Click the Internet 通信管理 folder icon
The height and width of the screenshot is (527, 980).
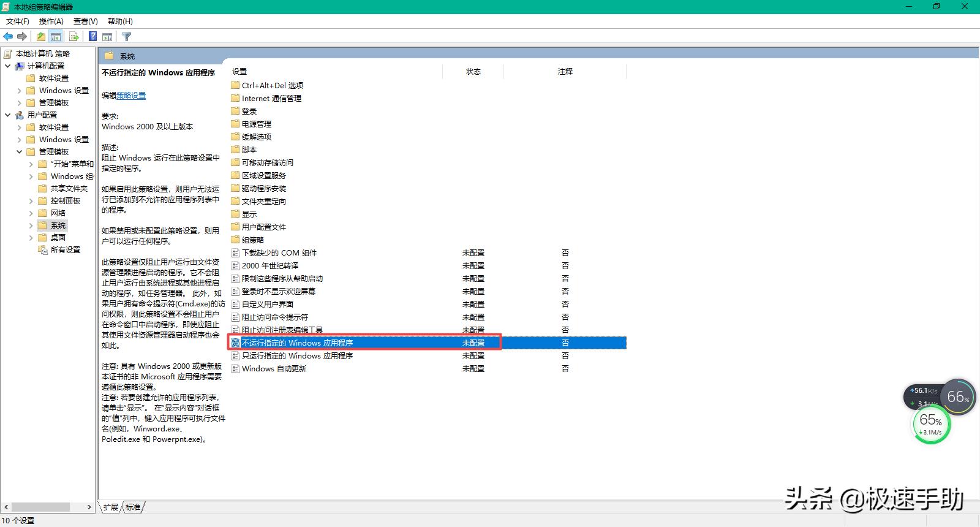pyautogui.click(x=235, y=98)
